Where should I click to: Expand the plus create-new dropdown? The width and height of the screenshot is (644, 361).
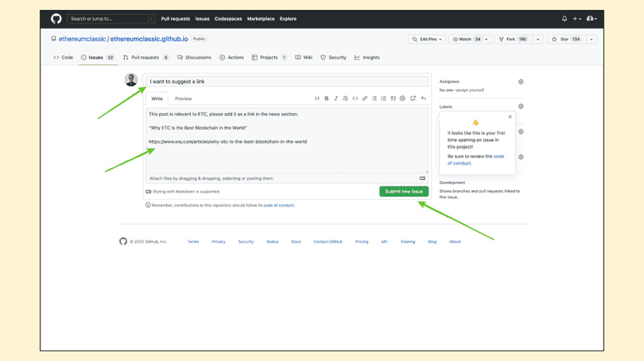tap(577, 18)
